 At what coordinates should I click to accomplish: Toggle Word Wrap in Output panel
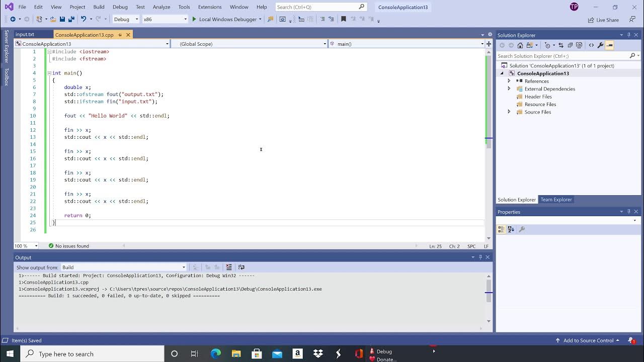241,267
